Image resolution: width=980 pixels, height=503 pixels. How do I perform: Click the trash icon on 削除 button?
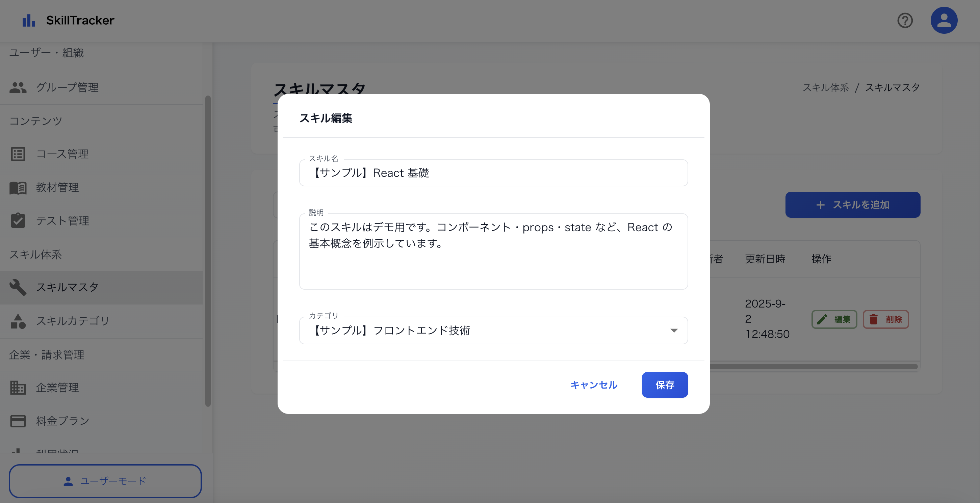pos(874,319)
